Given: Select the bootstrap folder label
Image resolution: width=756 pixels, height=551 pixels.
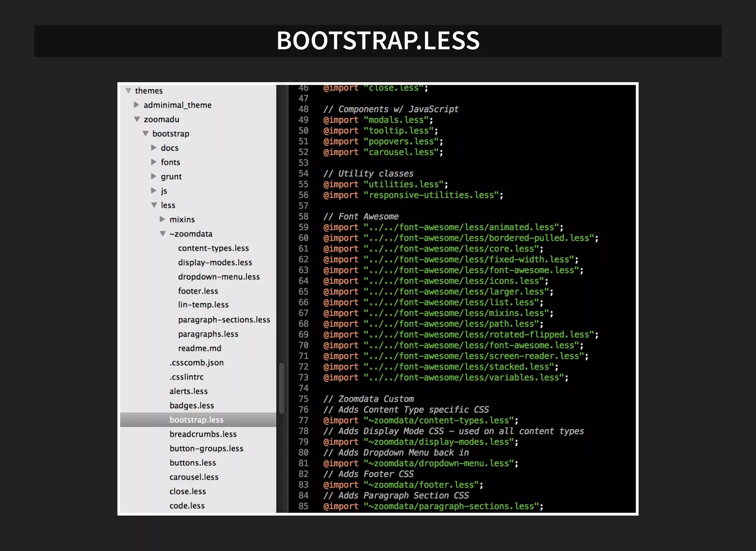Looking at the screenshot, I should (171, 134).
